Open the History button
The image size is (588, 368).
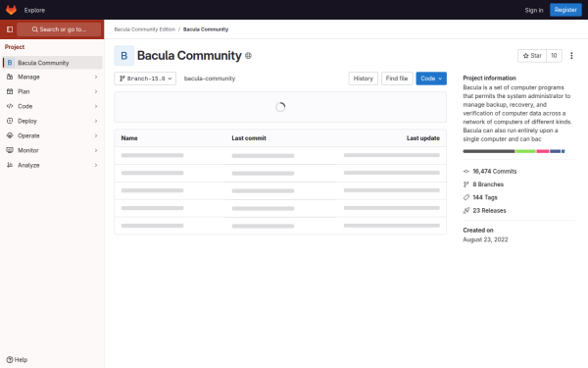tap(363, 79)
